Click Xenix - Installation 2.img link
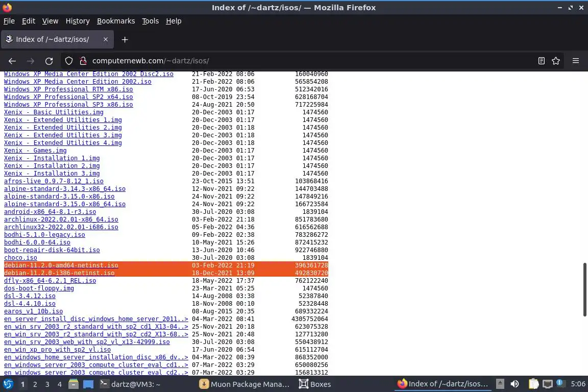This screenshot has height=392, width=588. 52,166
